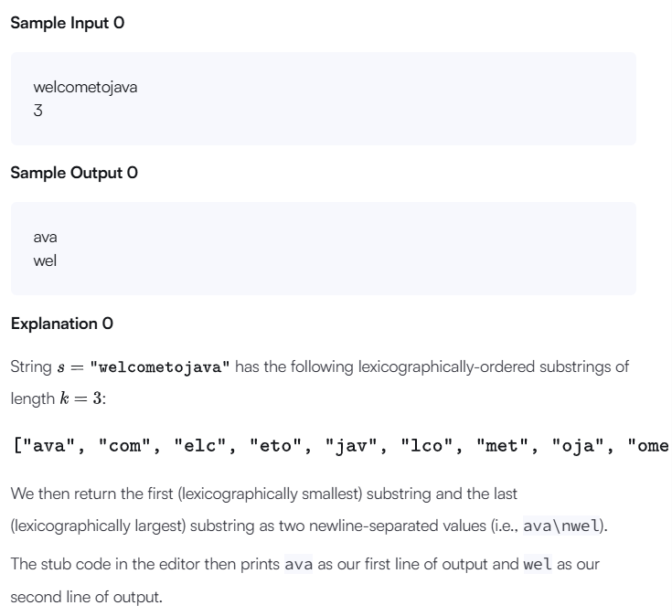672x616 pixels.
Task: Click the k = 3 math expression
Action: click(81, 398)
